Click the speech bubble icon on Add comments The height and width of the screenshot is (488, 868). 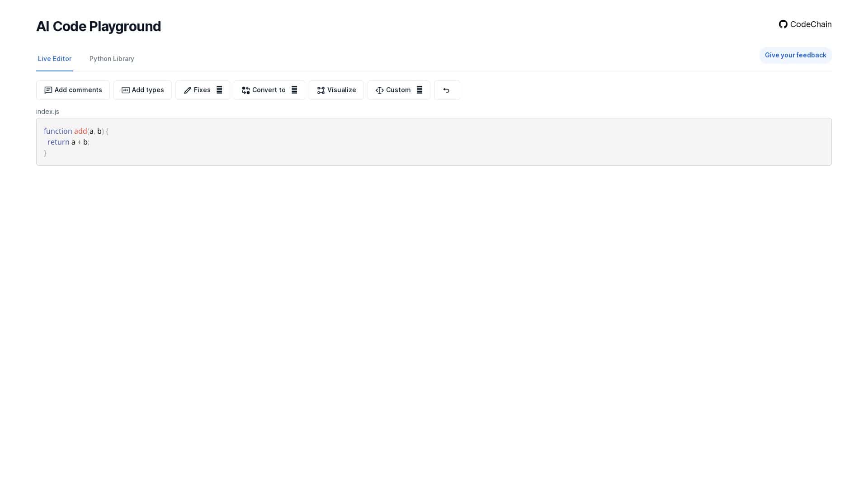point(48,90)
